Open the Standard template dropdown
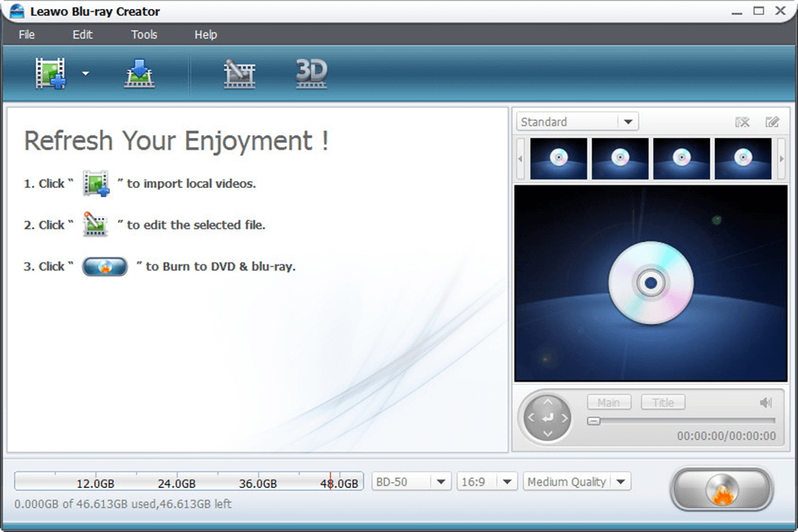This screenshot has height=532, width=798. (x=576, y=121)
